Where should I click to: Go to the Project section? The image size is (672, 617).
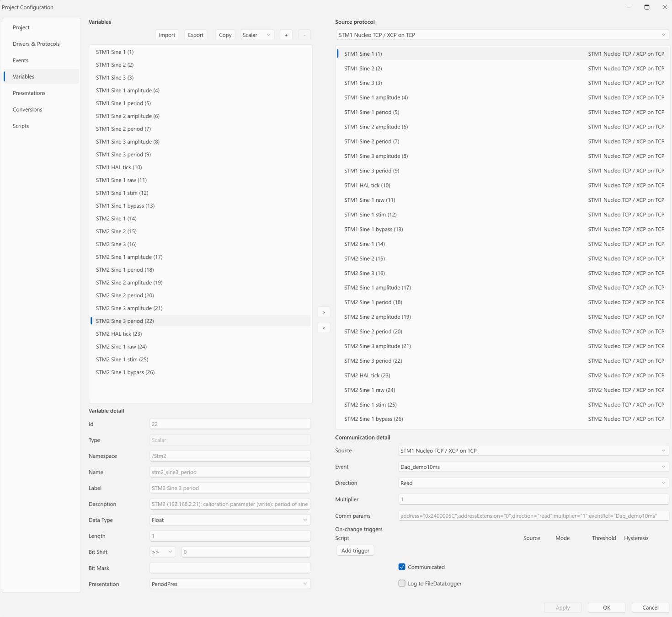pos(41,27)
